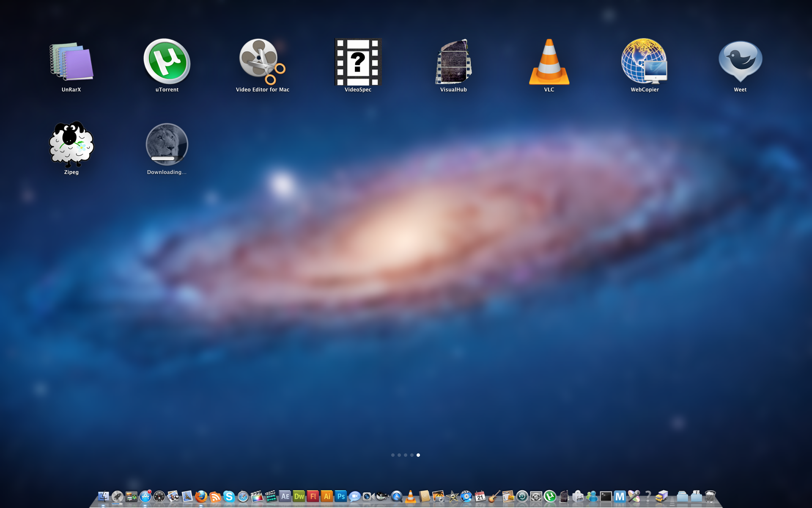The image size is (812, 508).
Task: Open the VisualHub app
Action: pos(453,62)
